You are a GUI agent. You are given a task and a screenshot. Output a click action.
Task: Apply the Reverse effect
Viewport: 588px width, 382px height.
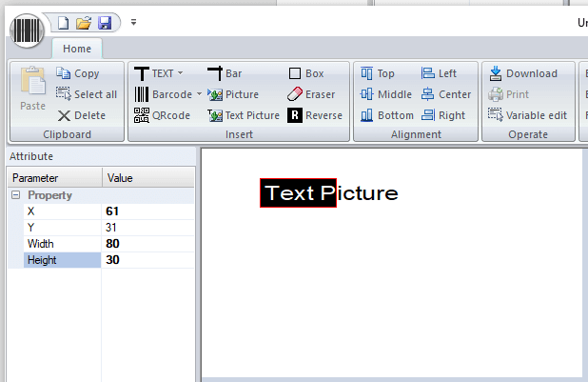tap(315, 115)
